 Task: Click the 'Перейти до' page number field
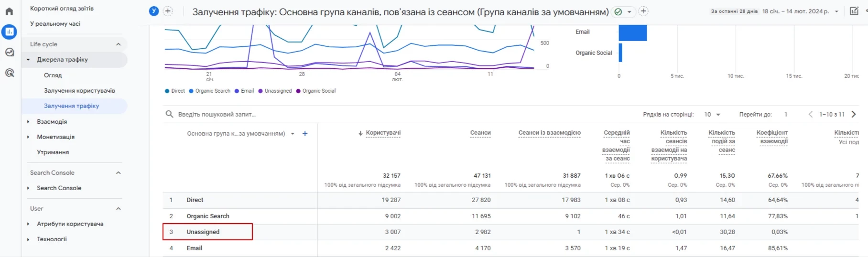785,115
